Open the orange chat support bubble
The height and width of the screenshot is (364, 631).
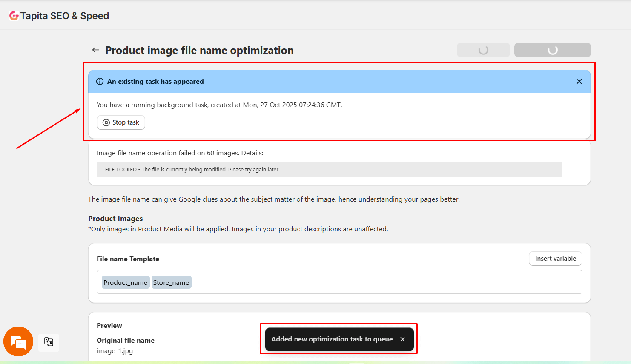18,341
